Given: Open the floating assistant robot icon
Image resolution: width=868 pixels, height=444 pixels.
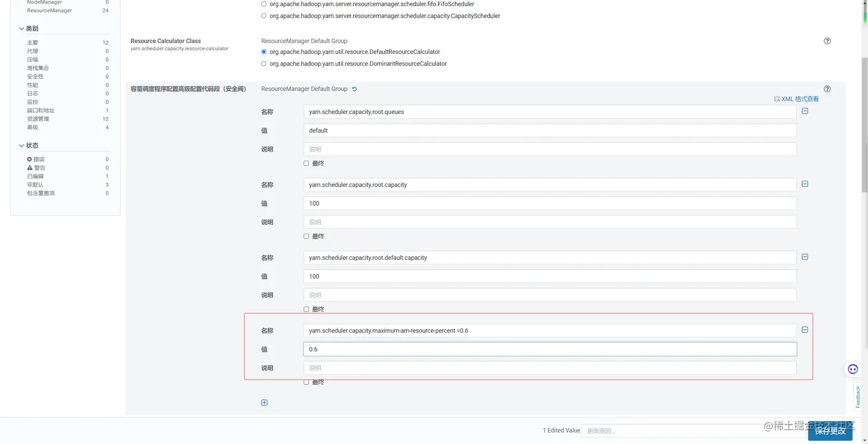Looking at the screenshot, I should click(x=853, y=369).
